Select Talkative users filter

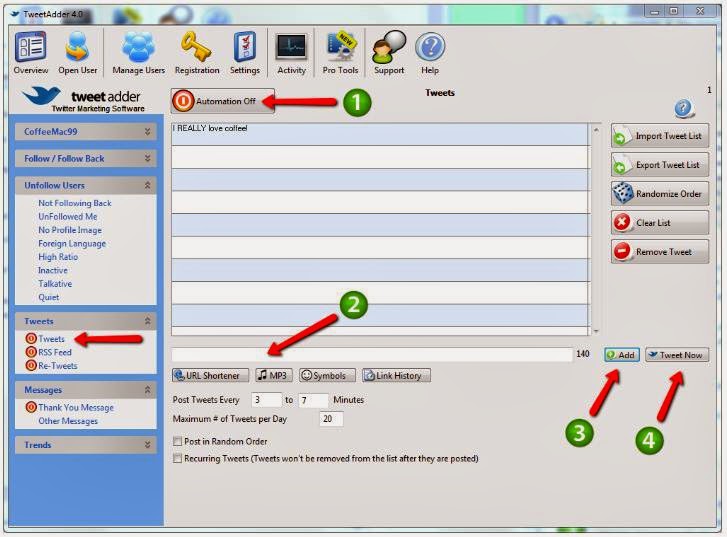click(55, 284)
